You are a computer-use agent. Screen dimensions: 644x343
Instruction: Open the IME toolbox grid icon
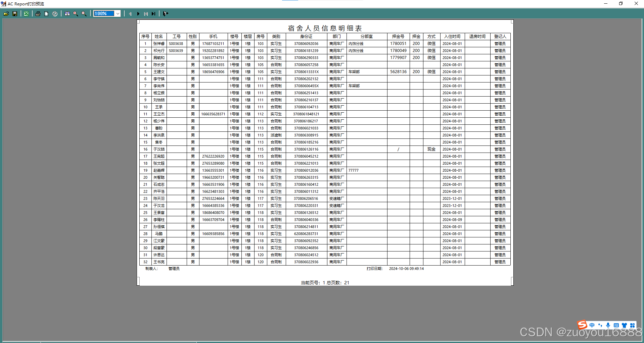[x=632, y=325]
